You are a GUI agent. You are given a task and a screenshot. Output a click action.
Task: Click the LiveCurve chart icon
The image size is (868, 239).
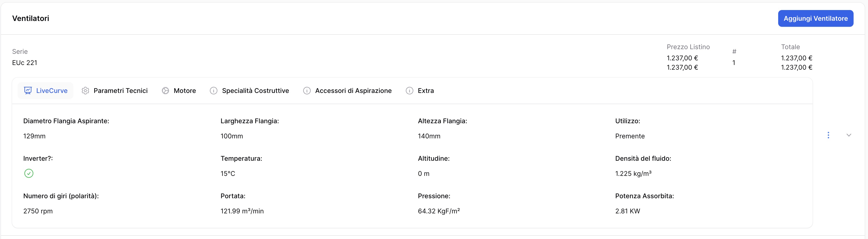[28, 90]
